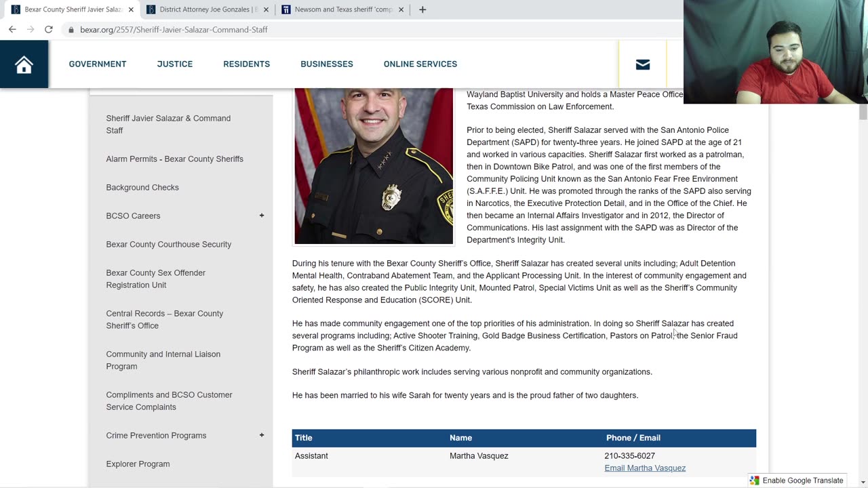The image size is (868, 488).
Task: Click the forward navigation arrow
Action: (31, 29)
